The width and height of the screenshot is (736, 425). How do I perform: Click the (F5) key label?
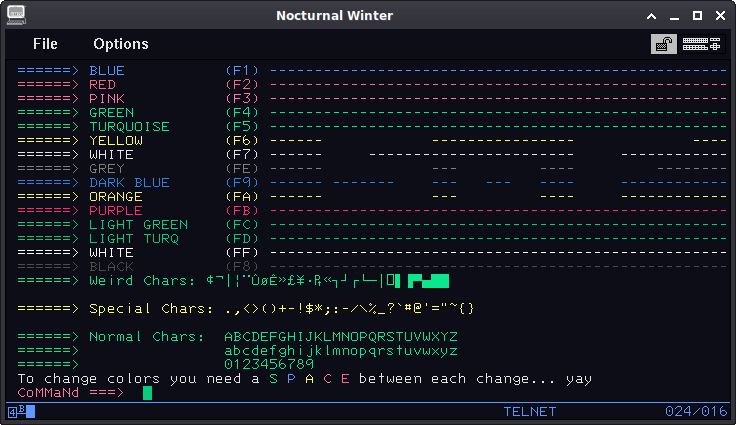pyautogui.click(x=242, y=127)
